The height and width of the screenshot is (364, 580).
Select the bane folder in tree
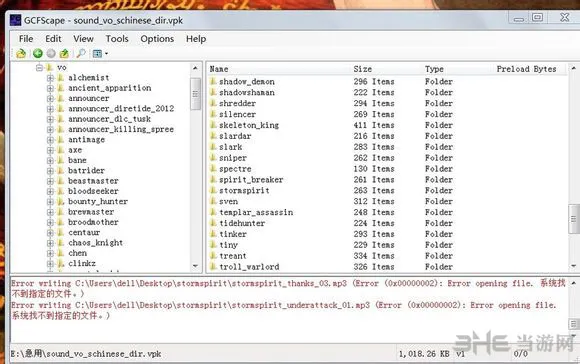click(77, 160)
